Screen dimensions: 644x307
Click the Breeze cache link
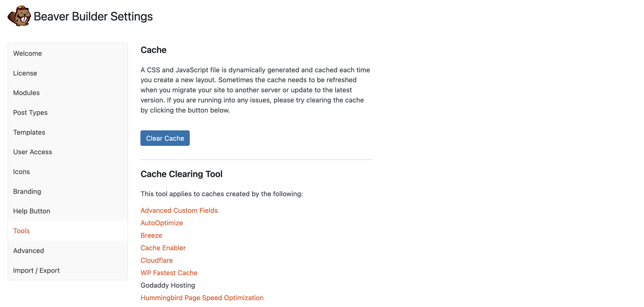click(x=151, y=235)
